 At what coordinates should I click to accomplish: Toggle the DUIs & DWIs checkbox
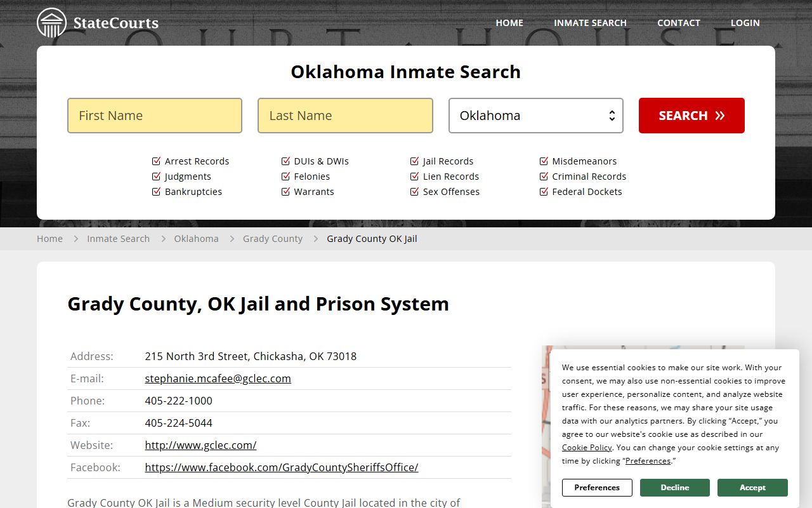[x=285, y=161]
